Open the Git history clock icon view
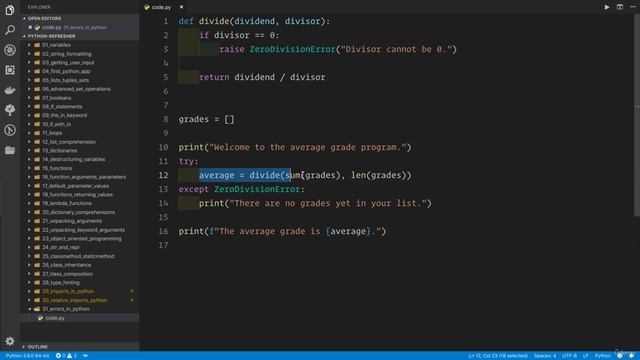This screenshot has width=640, height=360. point(10,130)
